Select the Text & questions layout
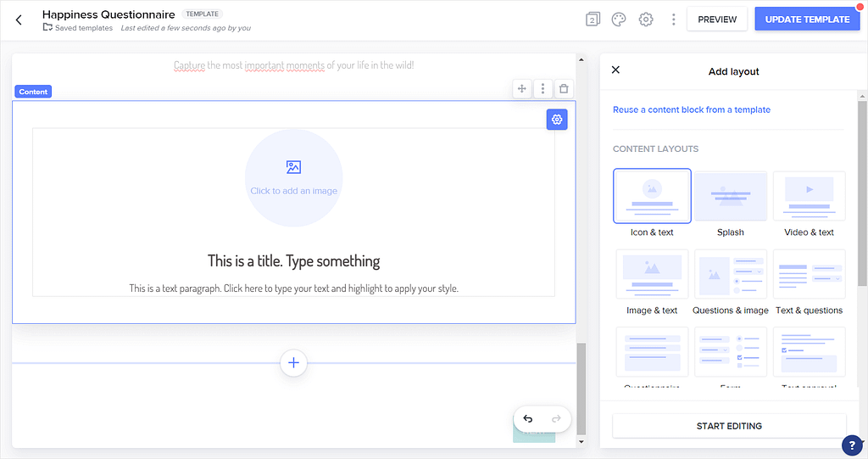This screenshot has height=459, width=868. tap(810, 274)
